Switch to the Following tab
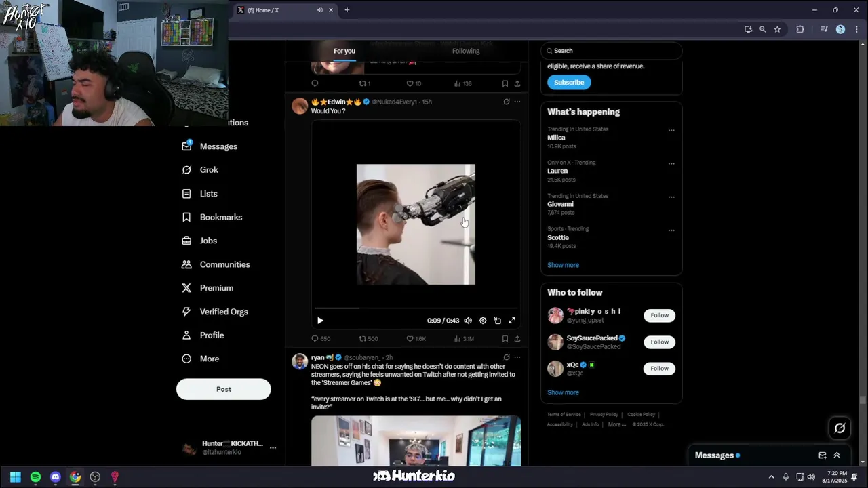Image resolution: width=868 pixels, height=488 pixels. (466, 51)
